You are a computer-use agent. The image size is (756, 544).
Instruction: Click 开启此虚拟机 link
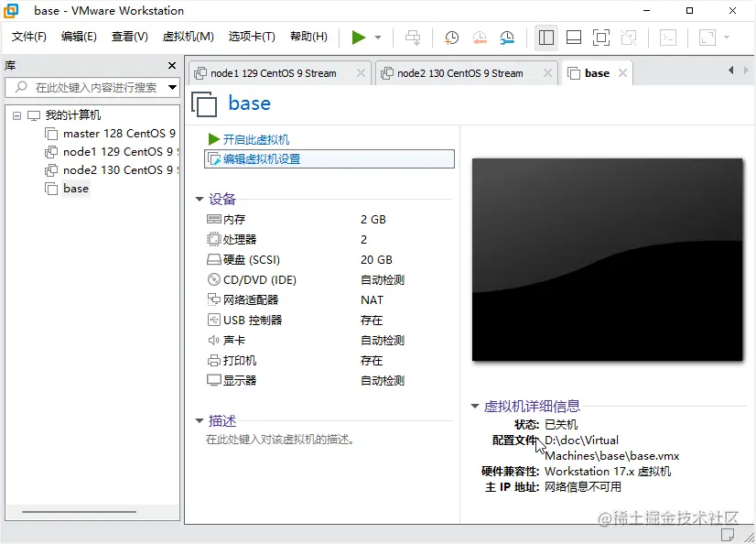(x=255, y=140)
